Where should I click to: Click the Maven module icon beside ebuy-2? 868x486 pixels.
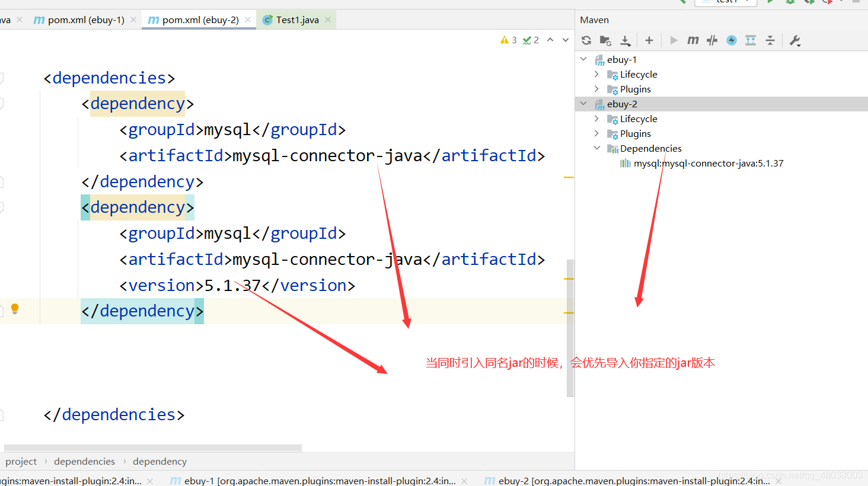tap(599, 104)
